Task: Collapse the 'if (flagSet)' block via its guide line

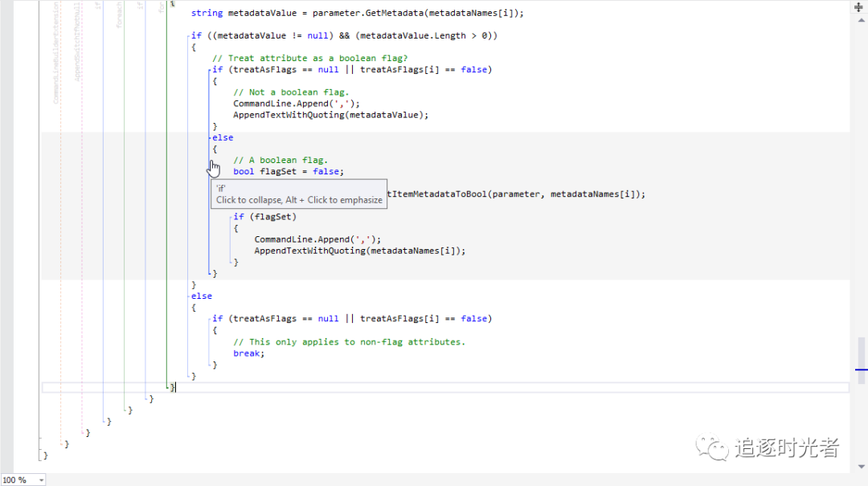Action: pos(231,239)
